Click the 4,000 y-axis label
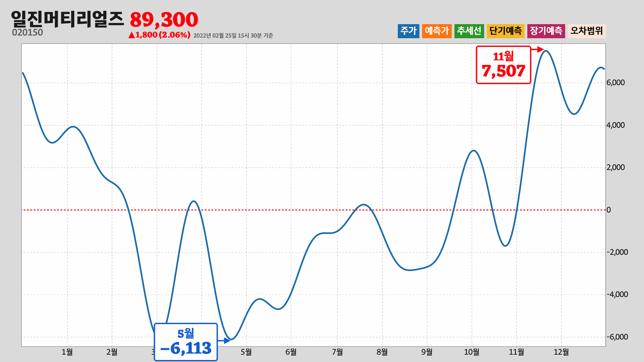The width and height of the screenshot is (644, 362). 616,125
